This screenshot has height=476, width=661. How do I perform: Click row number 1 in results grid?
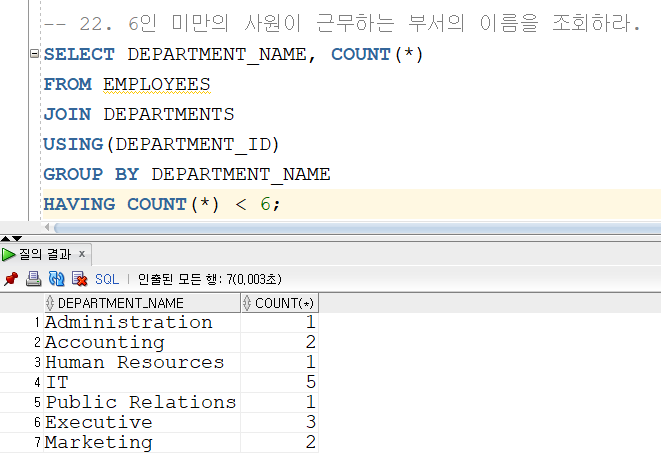click(x=37, y=323)
